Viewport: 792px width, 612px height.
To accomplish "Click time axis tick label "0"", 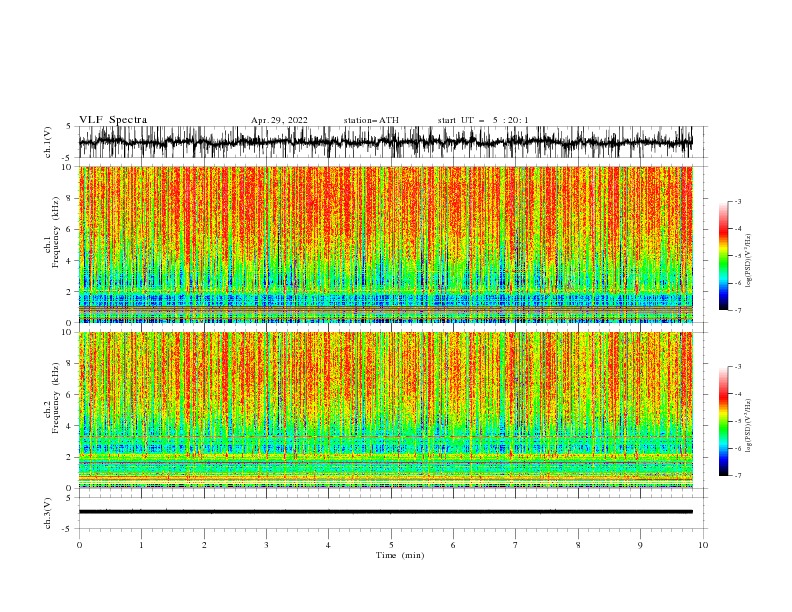I will [79, 545].
